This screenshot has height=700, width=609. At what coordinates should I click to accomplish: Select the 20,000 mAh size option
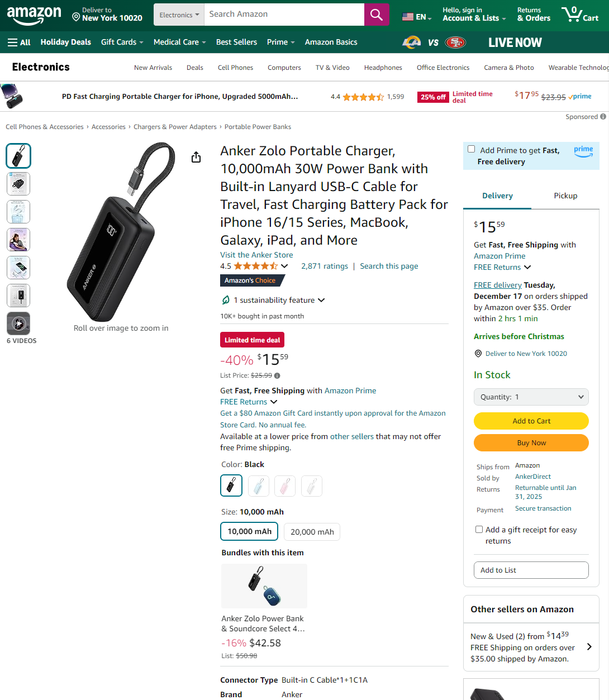point(312,532)
